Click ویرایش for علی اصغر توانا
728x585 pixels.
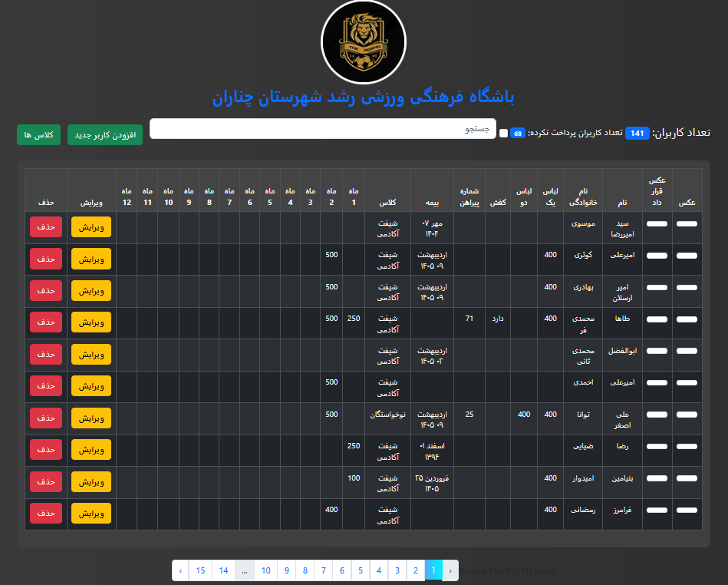tap(91, 418)
